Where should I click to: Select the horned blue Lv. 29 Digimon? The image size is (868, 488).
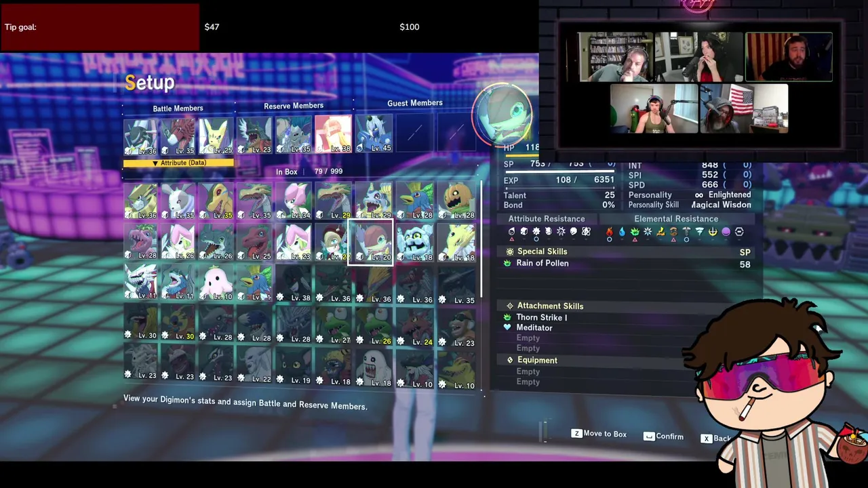pyautogui.click(x=374, y=201)
